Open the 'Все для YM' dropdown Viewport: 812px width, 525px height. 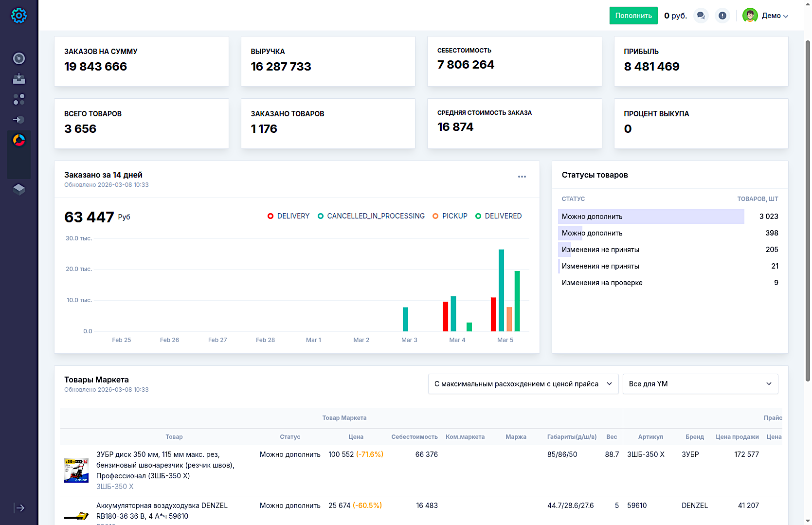point(700,384)
